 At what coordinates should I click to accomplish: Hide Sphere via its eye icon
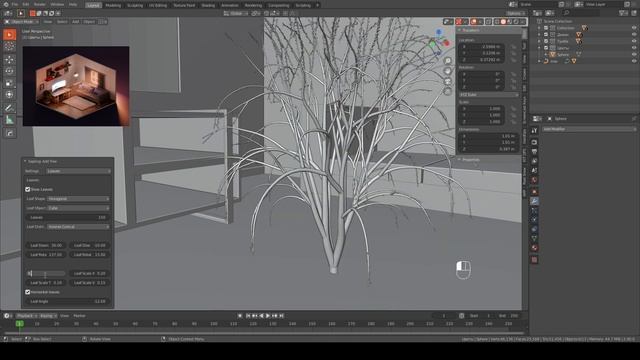pyautogui.click(x=634, y=54)
